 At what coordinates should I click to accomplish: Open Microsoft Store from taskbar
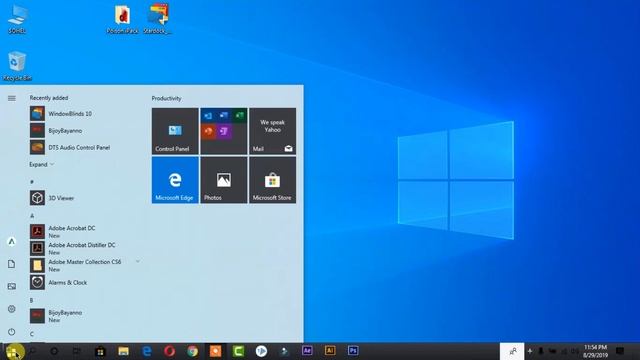[100, 351]
